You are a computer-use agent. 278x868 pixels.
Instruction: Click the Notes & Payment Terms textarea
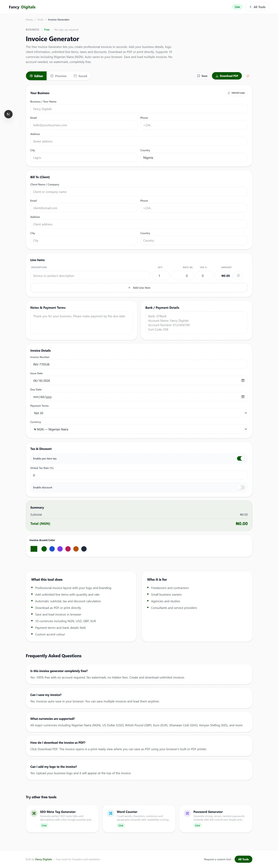[81, 323]
